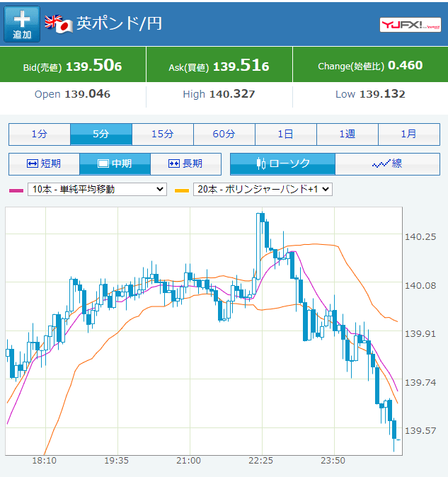
Task: Click the 21:00 time axis label
Action: (x=188, y=461)
